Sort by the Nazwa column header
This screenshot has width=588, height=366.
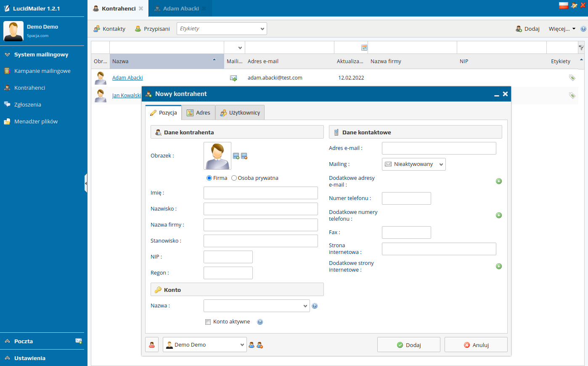click(x=167, y=61)
